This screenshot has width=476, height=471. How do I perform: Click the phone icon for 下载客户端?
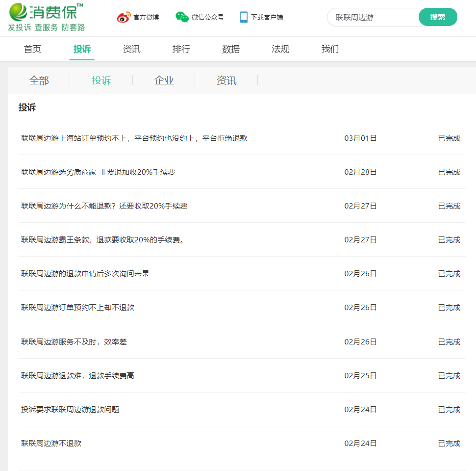pos(244,17)
